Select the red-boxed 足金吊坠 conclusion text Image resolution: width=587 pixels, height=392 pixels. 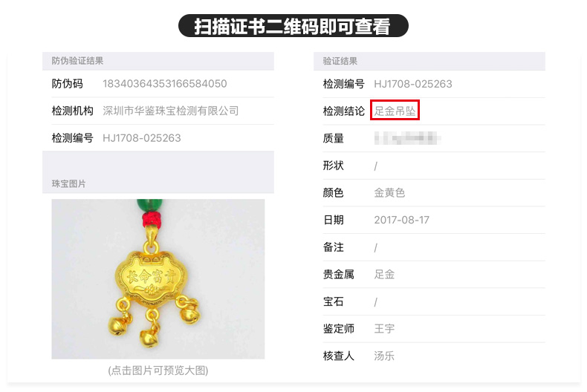tap(395, 111)
